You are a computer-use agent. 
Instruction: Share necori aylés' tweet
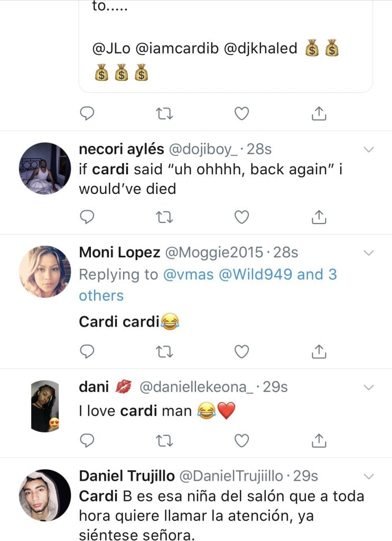(x=319, y=217)
